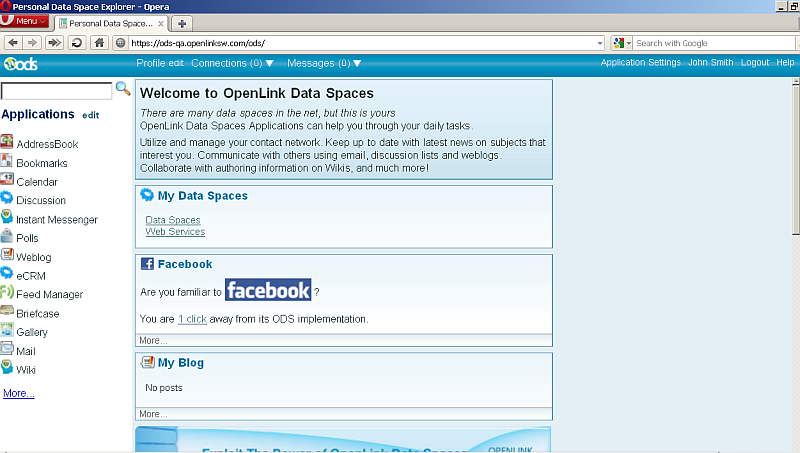Click More under the Facebook panel
Viewport: 800px width, 453px height.
[x=153, y=340]
